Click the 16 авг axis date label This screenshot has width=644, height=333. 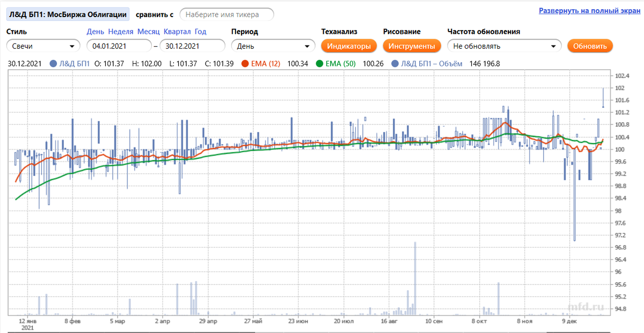390,321
